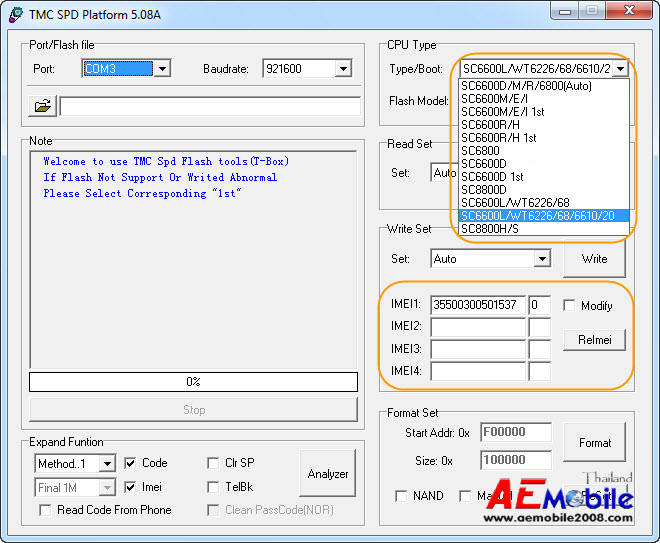This screenshot has height=543, width=660.
Task: Click the Format button
Action: click(x=594, y=442)
